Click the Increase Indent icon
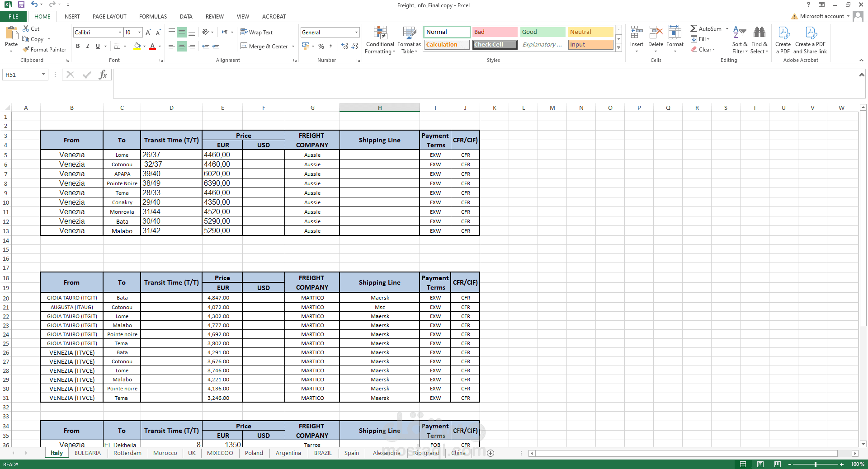868x469 pixels. (216, 46)
